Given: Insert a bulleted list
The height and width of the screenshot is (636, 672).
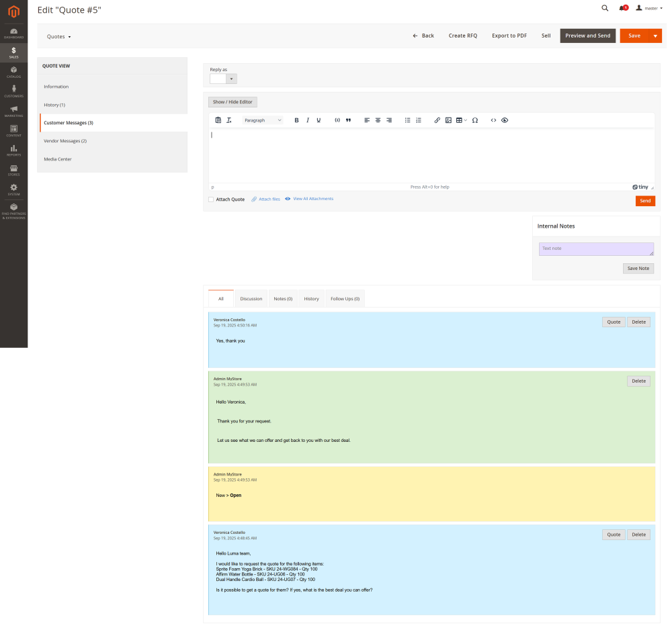Looking at the screenshot, I should point(408,120).
